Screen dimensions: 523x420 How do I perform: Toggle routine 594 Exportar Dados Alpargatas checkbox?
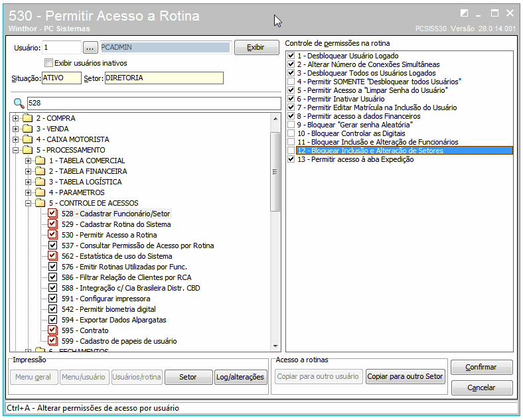[x=52, y=320]
